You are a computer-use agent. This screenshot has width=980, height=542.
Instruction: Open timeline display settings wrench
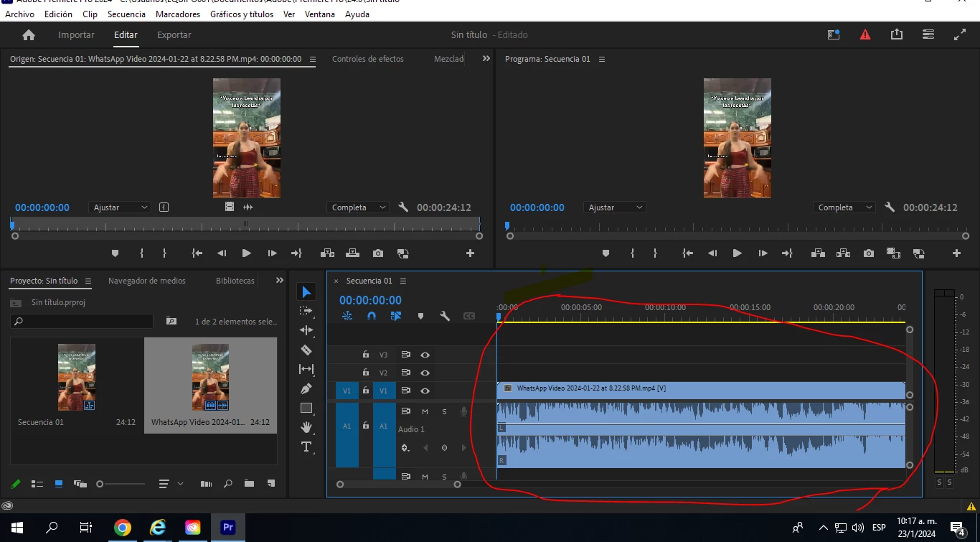point(445,316)
